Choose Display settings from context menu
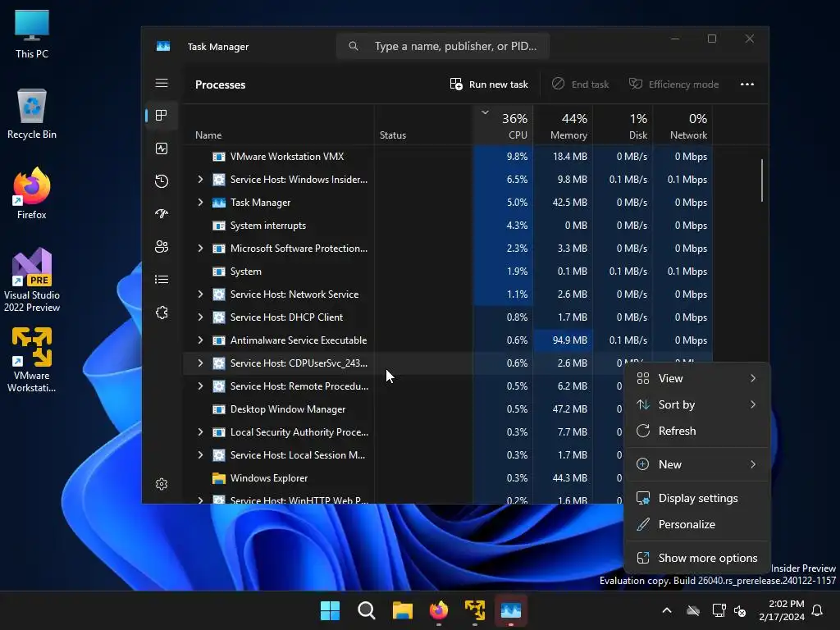 point(697,498)
